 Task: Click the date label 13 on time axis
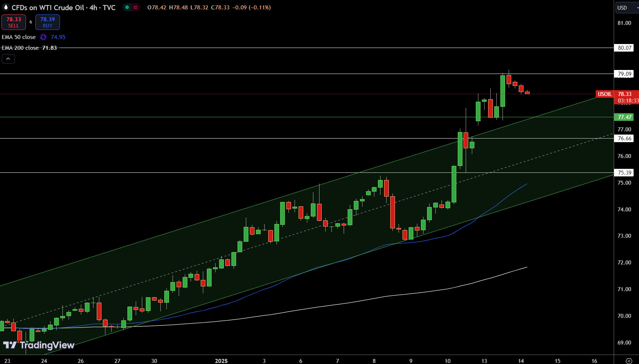(484, 361)
